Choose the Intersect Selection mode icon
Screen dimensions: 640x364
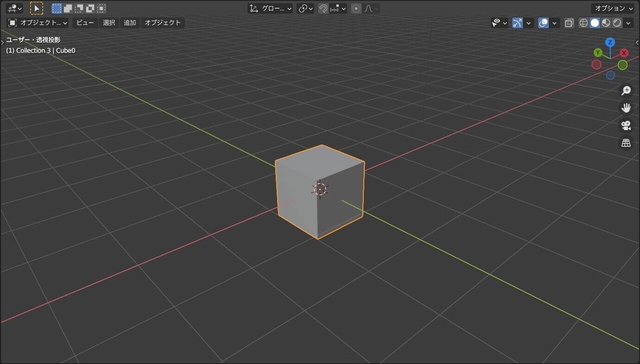tap(101, 9)
